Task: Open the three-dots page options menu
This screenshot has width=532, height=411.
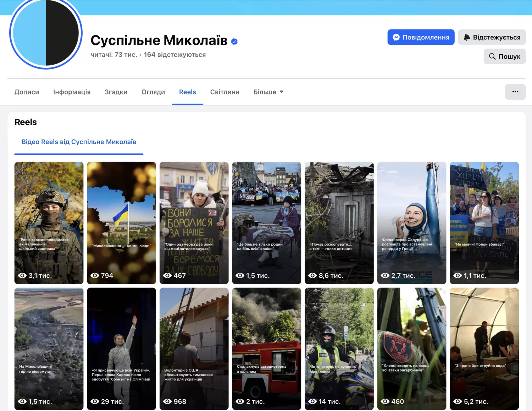Action: pyautogui.click(x=515, y=92)
